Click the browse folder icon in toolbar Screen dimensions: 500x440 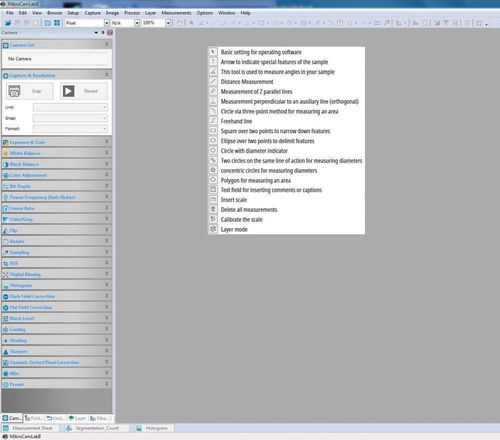coord(48,23)
